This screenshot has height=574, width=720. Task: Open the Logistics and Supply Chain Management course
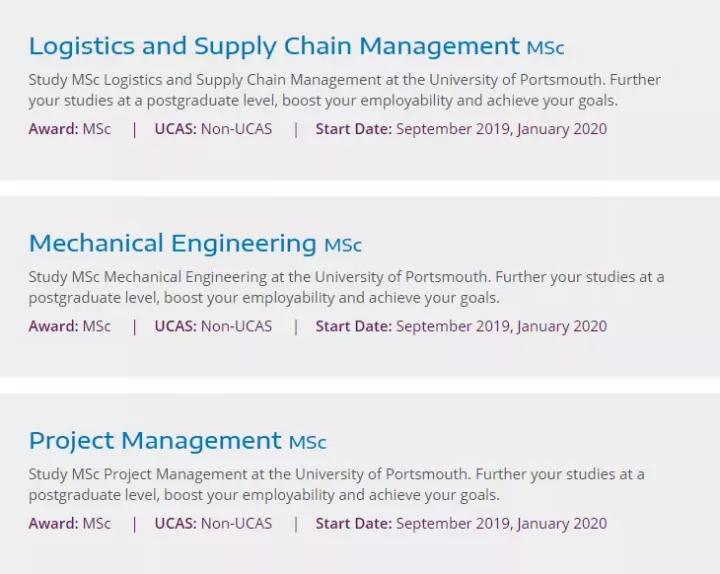coord(273,46)
